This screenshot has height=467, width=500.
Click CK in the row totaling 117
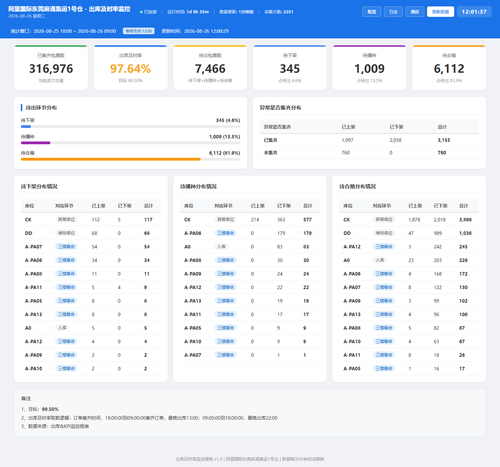click(28, 220)
